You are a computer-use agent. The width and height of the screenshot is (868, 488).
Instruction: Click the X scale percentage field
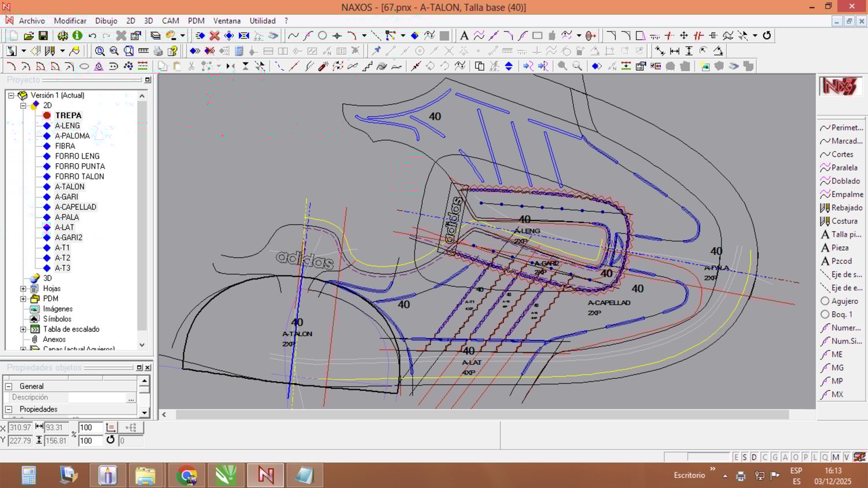(90, 428)
